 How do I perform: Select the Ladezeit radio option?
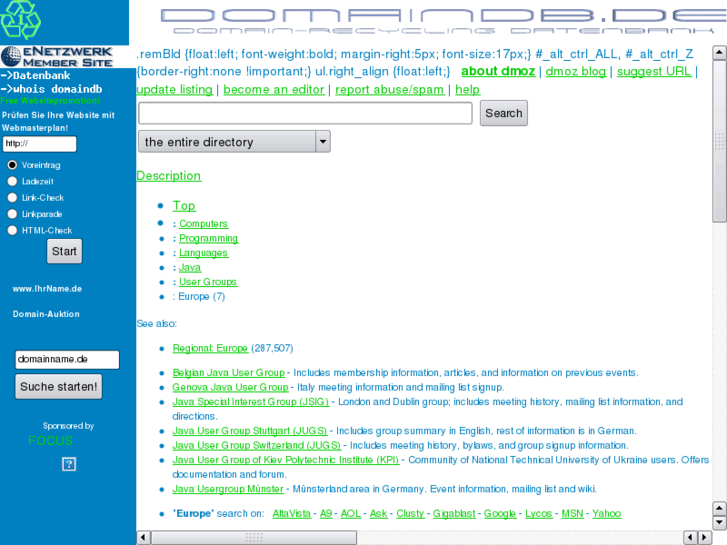click(x=13, y=181)
